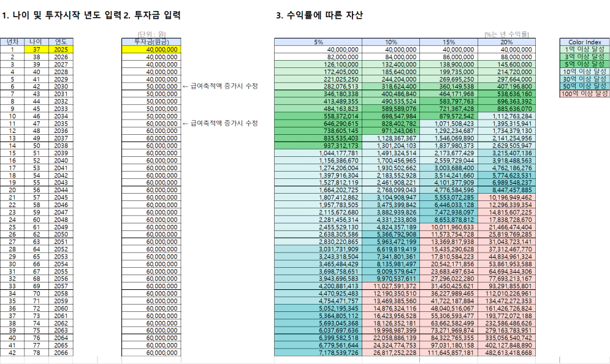
Task: Click the '급여축적액 증가시 수정' note beside 2035 row
Action: click(x=220, y=123)
